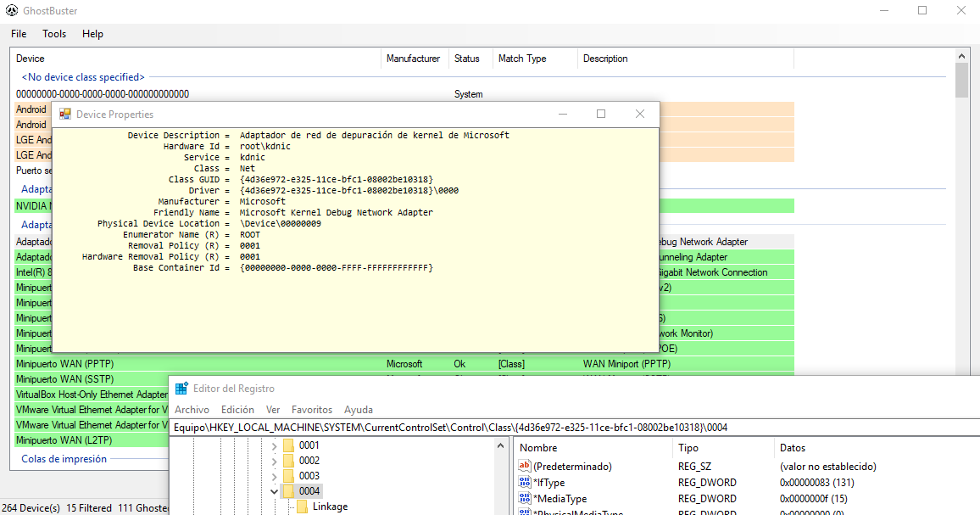Sort by the Status column header
Viewport: 980px width, 515px height.
tap(471, 59)
